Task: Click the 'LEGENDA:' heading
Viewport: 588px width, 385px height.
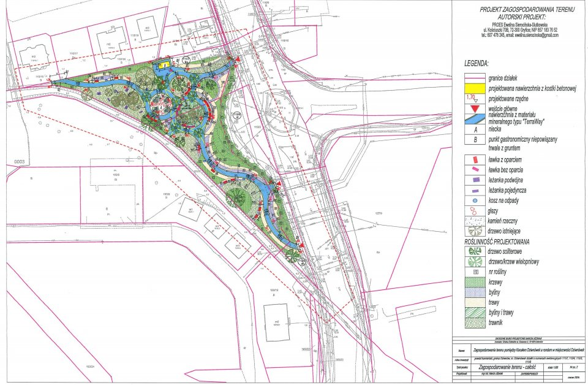Action: tap(476, 64)
